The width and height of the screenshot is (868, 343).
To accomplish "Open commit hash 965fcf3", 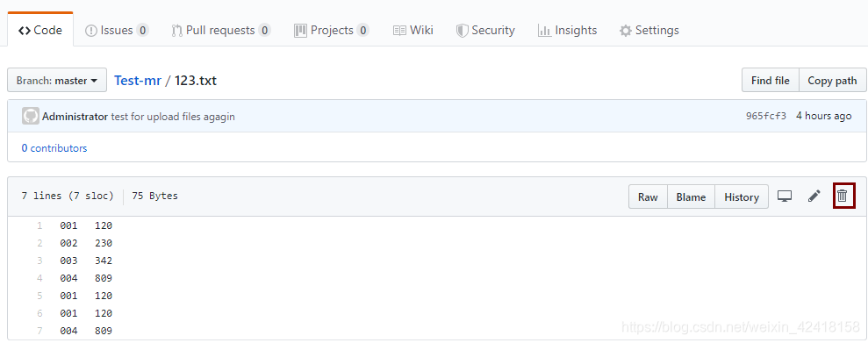I will 766,116.
